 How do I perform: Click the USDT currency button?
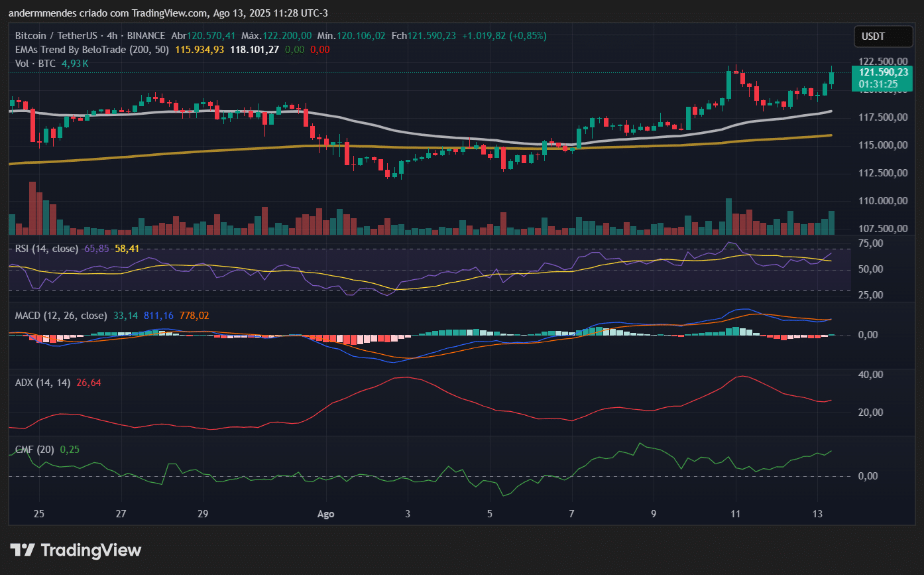click(883, 36)
